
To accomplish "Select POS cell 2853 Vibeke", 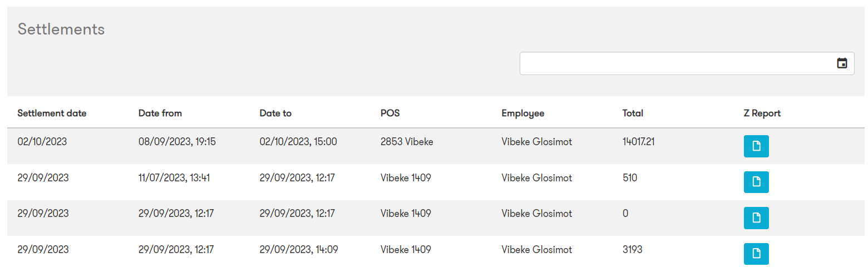I will (407, 142).
